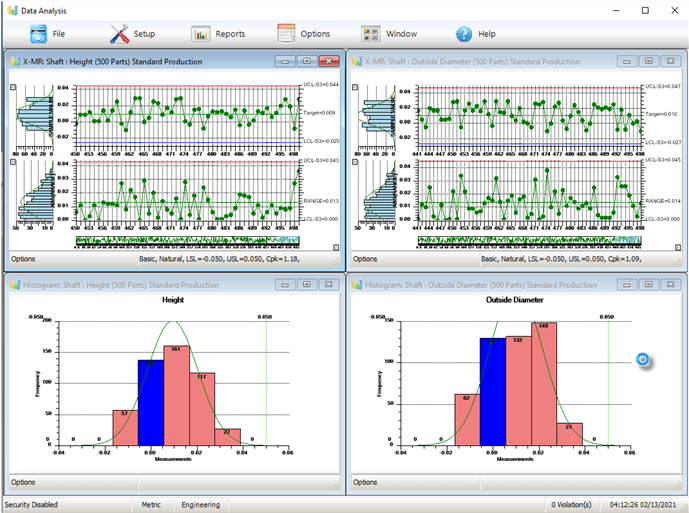The width and height of the screenshot is (689, 513).
Task: Open the Window layout icon
Action: [x=372, y=34]
